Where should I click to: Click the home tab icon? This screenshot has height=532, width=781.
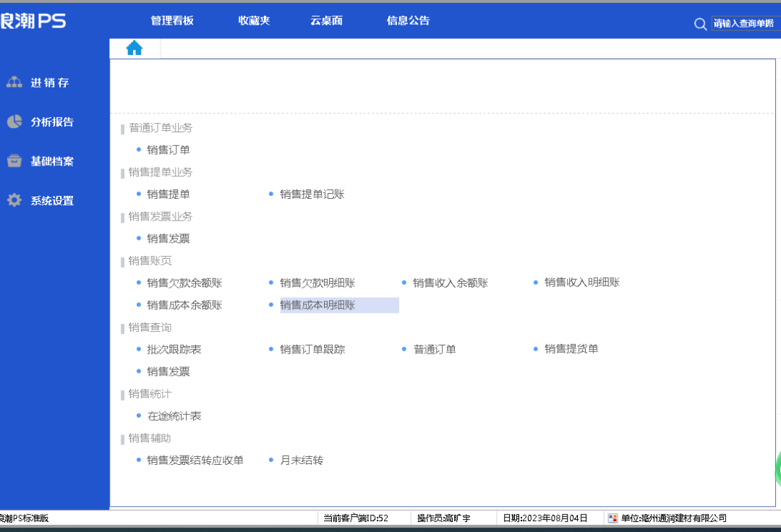pos(135,48)
